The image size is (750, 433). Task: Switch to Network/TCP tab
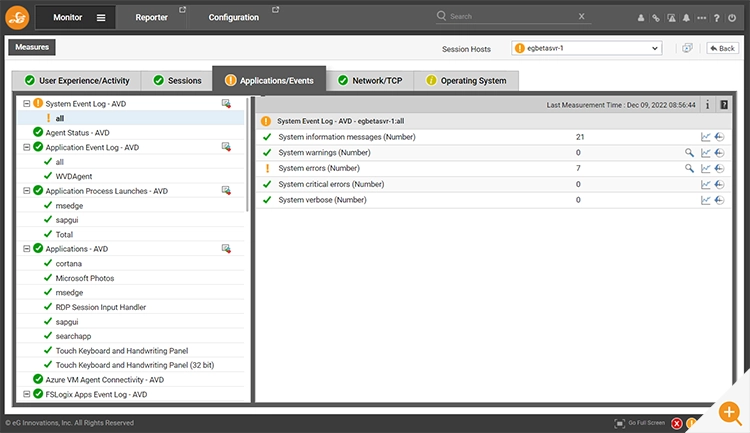(x=370, y=80)
